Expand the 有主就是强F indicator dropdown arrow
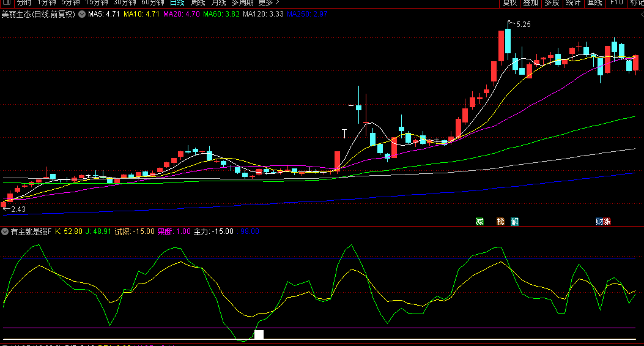This screenshot has height=346, width=644. tap(5, 231)
